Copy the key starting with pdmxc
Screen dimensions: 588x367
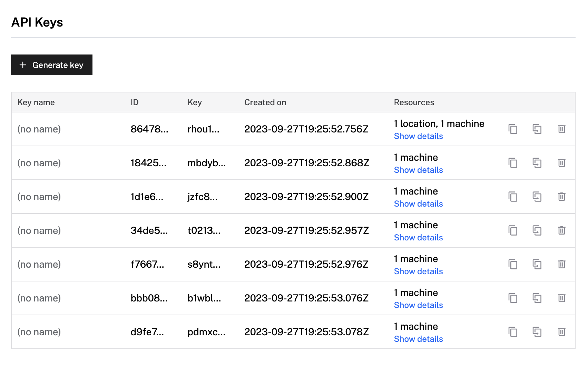tap(513, 332)
